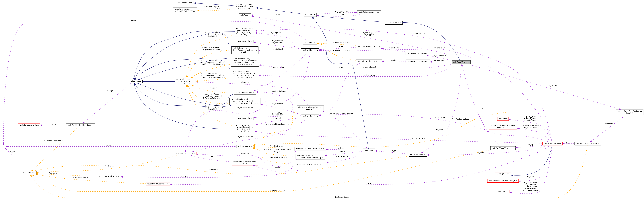Image resolution: width=644 pixels, height=199 pixels.
Task: Open the ns3::Ipv4EndPointDemux node
Action: tap(417, 61)
